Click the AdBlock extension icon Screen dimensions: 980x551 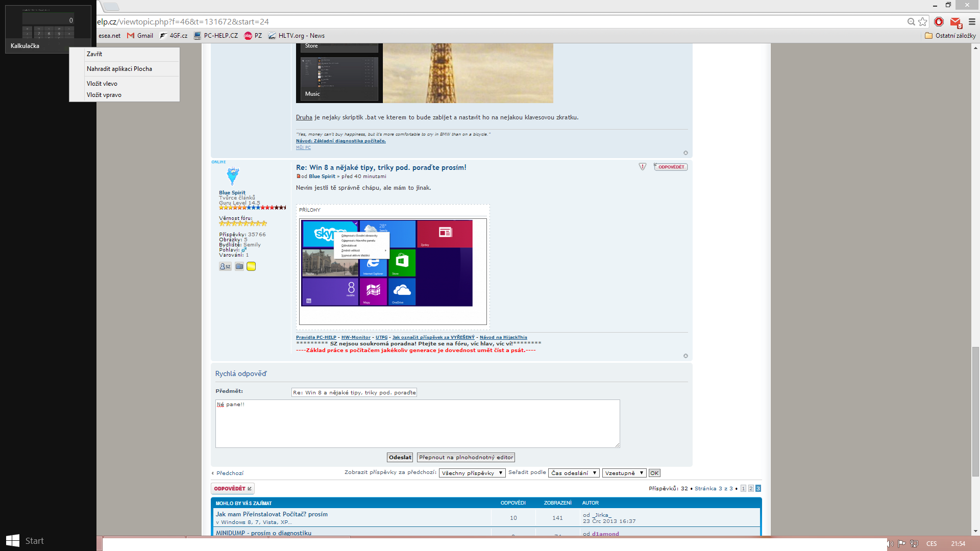coord(939,22)
